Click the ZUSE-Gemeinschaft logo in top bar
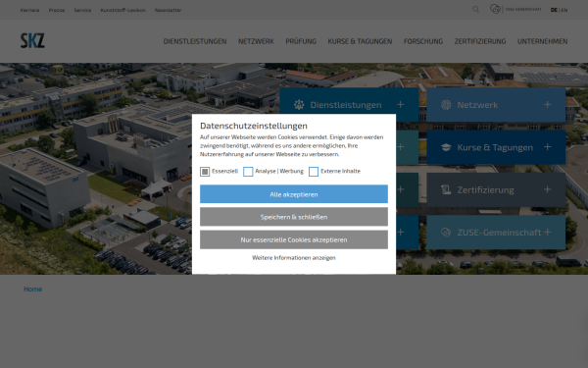The image size is (588, 368). [515, 9]
